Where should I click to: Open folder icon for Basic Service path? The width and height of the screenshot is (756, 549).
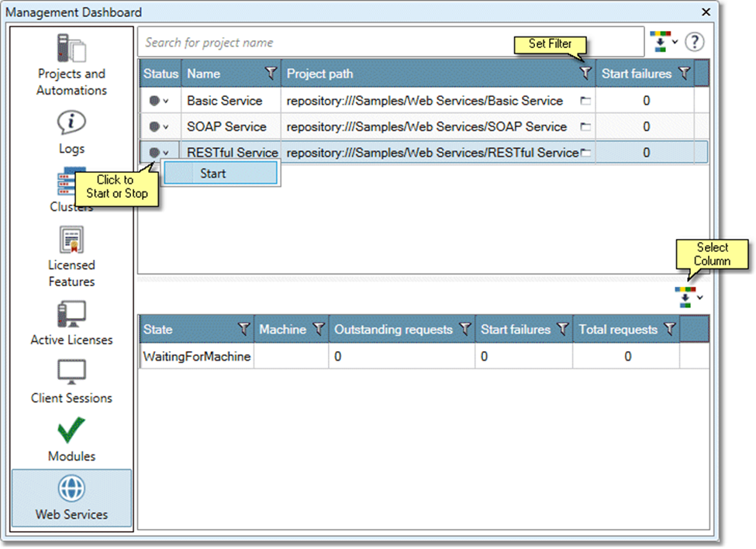pos(585,101)
